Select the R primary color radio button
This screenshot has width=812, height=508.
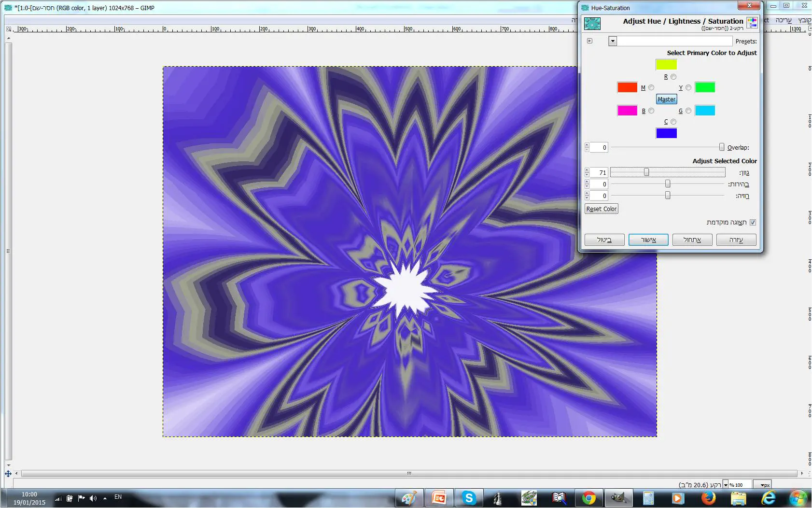click(673, 77)
